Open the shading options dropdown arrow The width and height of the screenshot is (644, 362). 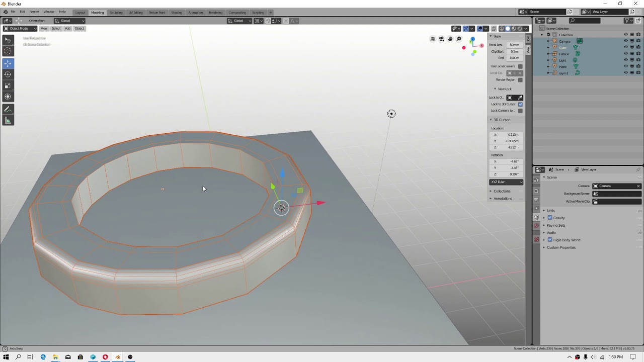click(526, 29)
